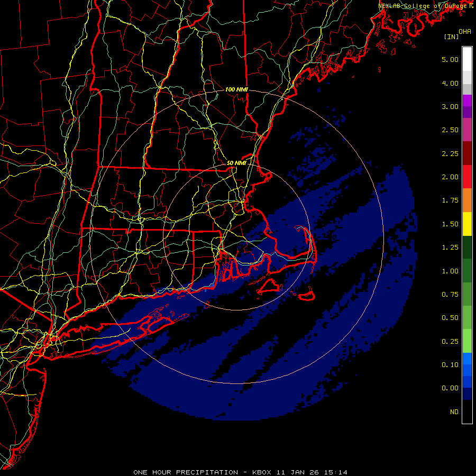Click the 1.75 legend value
The height and width of the screenshot is (476, 476).
(450, 200)
